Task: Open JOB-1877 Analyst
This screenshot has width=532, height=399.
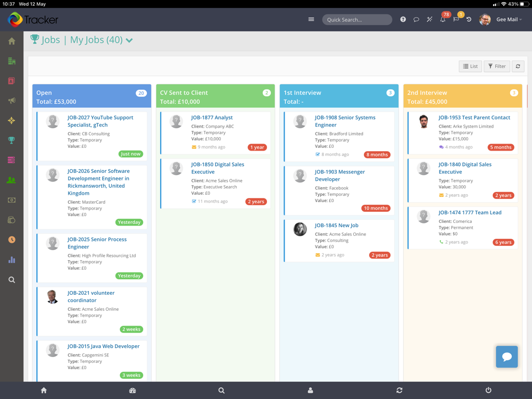Action: coord(212,118)
